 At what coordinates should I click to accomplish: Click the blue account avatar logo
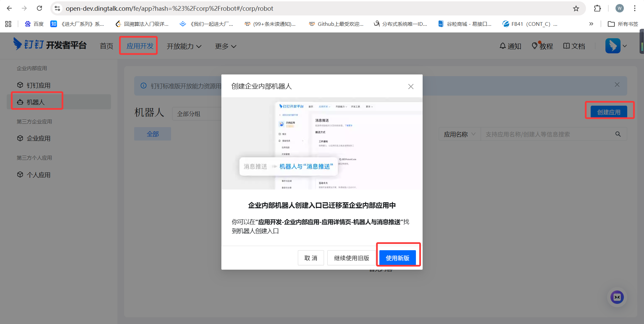point(613,46)
